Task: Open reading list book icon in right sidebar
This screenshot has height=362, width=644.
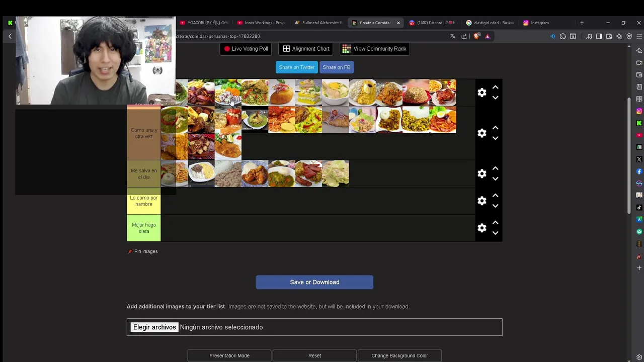Action: [639, 99]
